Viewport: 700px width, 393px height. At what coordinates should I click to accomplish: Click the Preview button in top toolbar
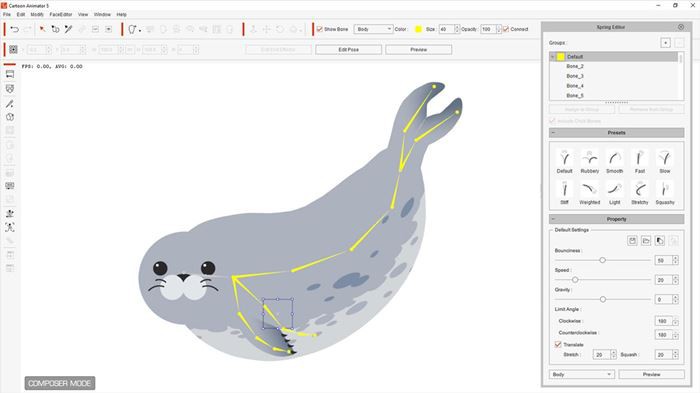click(419, 50)
